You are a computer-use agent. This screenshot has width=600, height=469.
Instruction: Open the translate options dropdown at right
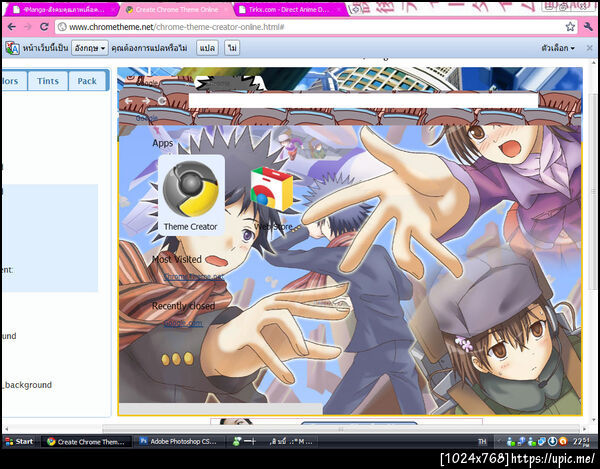(x=558, y=48)
